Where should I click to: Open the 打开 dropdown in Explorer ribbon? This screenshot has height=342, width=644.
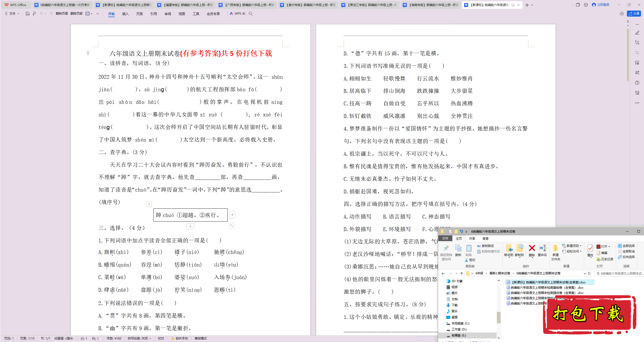click(x=603, y=246)
